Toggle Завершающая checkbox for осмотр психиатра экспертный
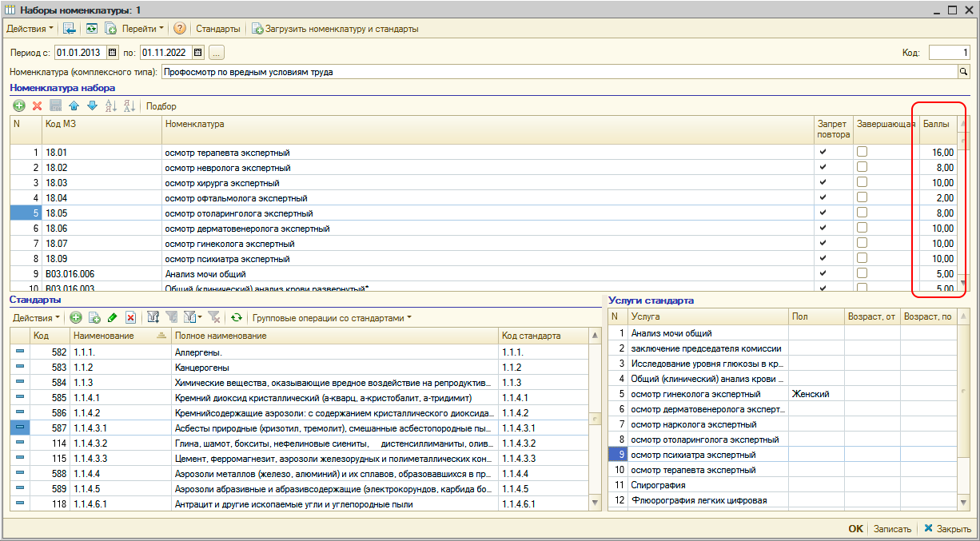The width and height of the screenshot is (980, 541). tap(862, 258)
